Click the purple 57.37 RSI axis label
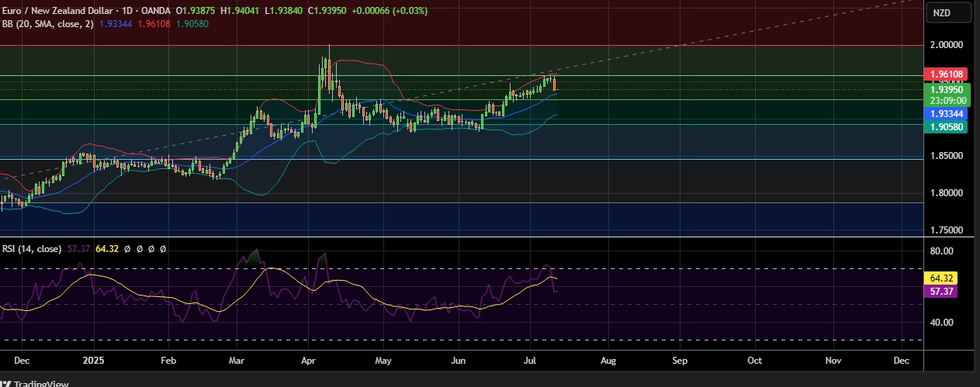The width and height of the screenshot is (980, 387). click(940, 291)
